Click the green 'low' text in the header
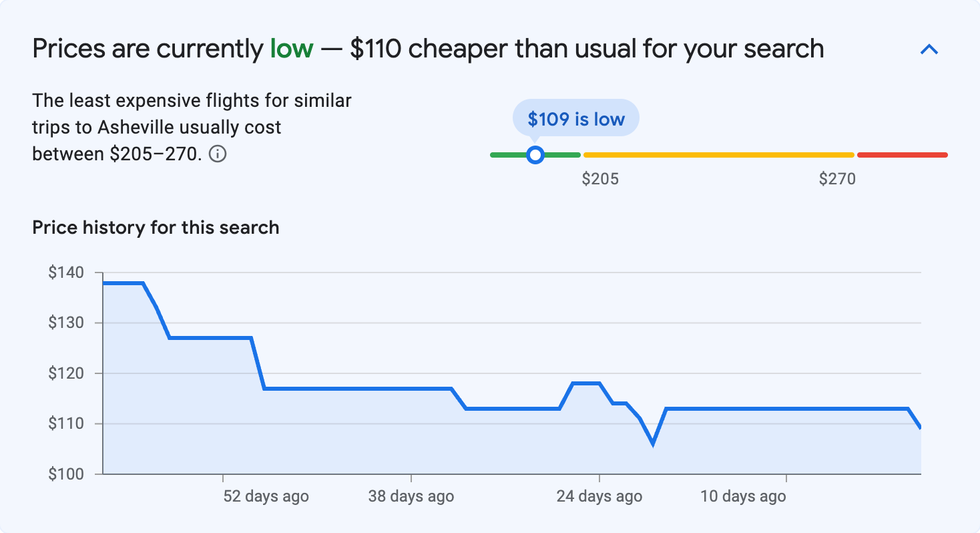The width and height of the screenshot is (980, 533). [292, 48]
